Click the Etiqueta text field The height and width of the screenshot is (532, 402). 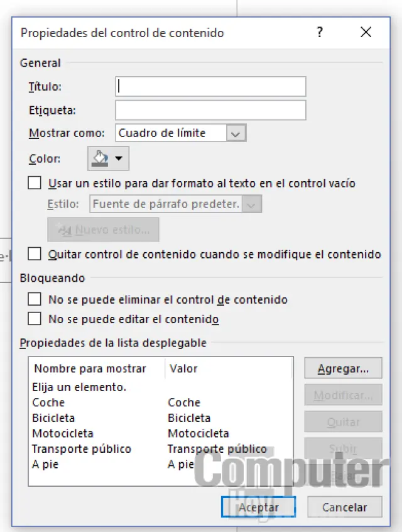(210, 110)
